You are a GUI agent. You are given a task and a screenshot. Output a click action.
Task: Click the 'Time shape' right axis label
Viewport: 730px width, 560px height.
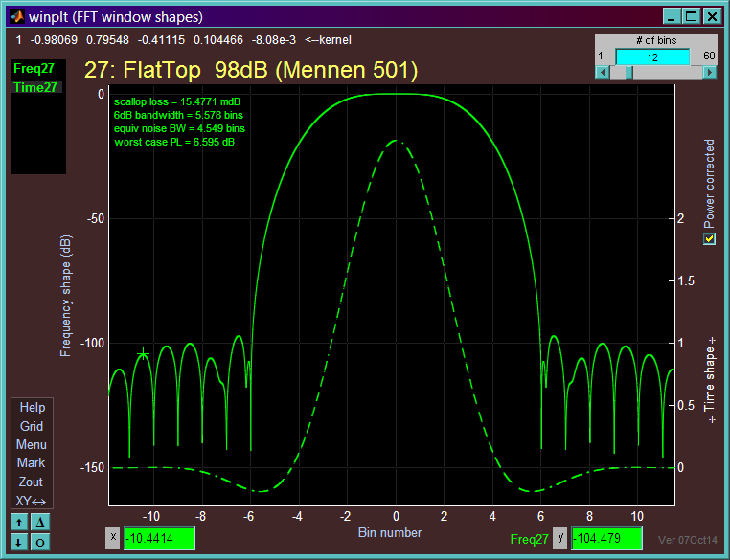pos(709,380)
